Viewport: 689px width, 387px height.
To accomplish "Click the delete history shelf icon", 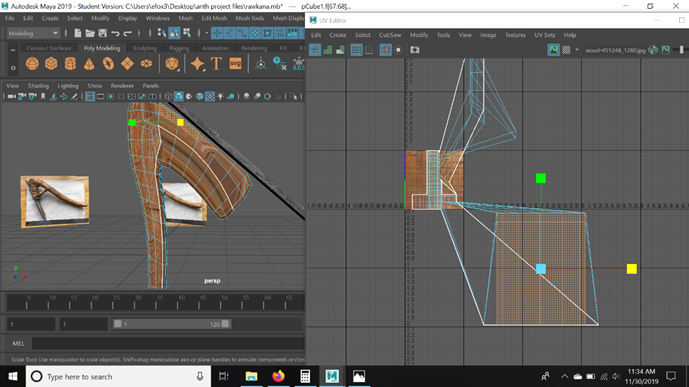I will 279,64.
